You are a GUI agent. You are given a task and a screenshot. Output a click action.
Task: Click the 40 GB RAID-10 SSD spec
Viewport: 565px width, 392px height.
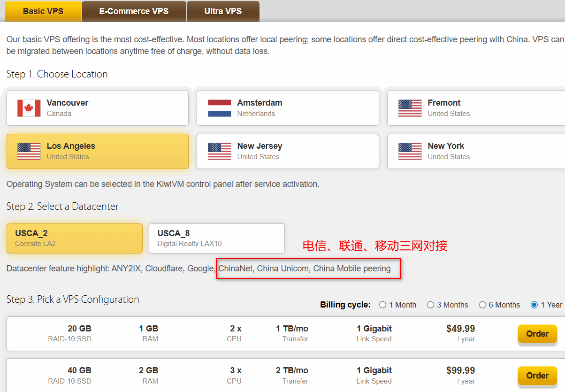coord(69,375)
